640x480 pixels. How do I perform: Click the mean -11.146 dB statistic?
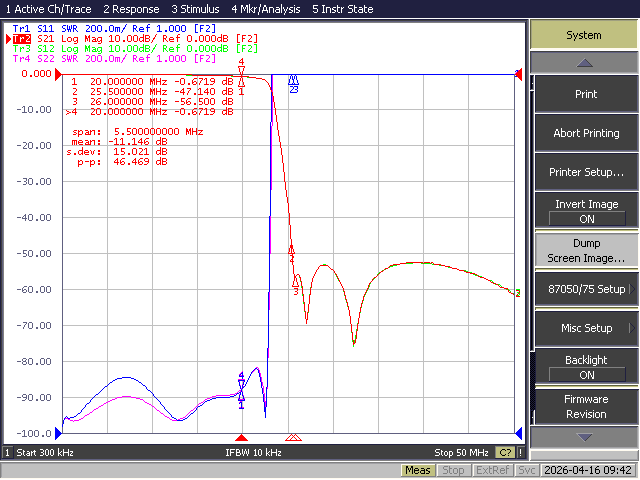(119, 142)
